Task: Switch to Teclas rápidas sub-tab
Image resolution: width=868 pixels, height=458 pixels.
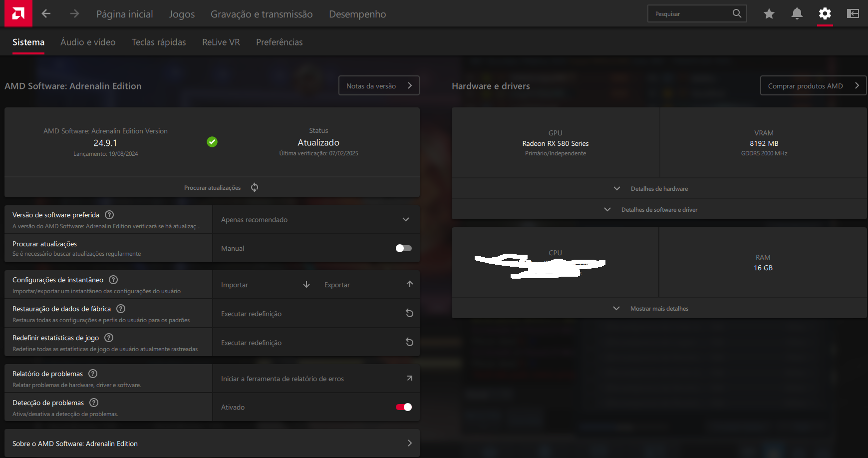Action: 159,42
